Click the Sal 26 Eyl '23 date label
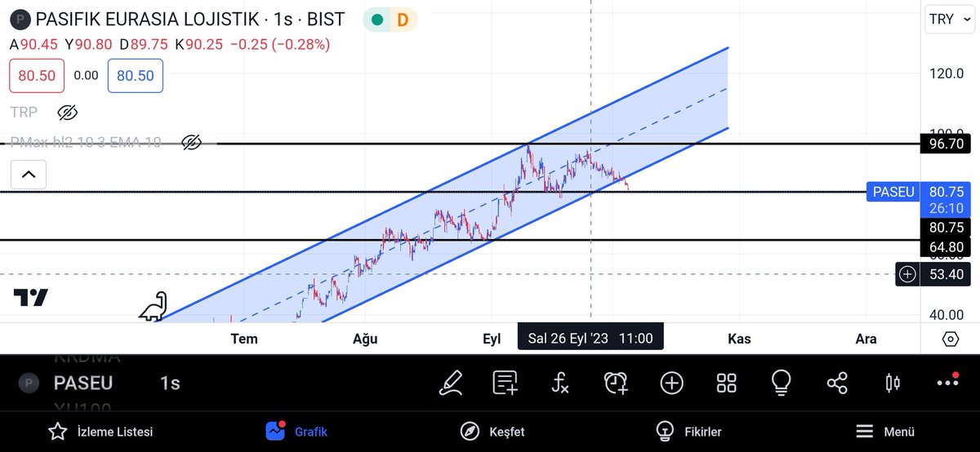This screenshot has width=980, height=452. [590, 338]
